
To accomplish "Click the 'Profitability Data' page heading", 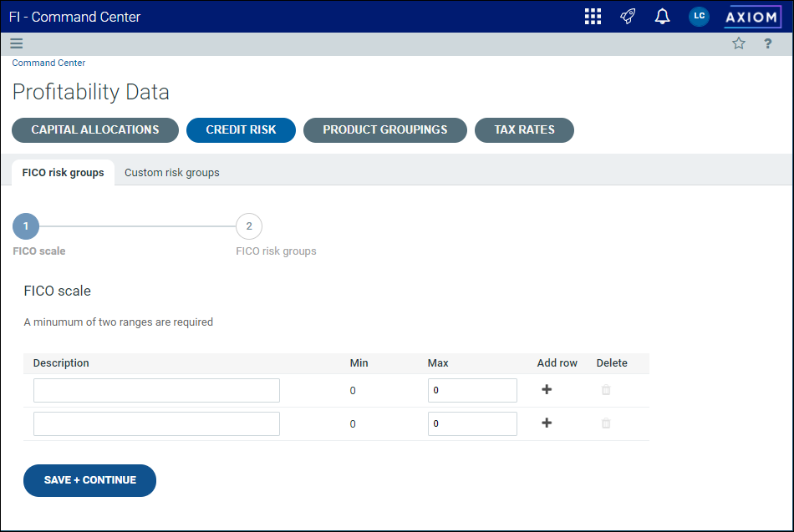I will point(90,92).
